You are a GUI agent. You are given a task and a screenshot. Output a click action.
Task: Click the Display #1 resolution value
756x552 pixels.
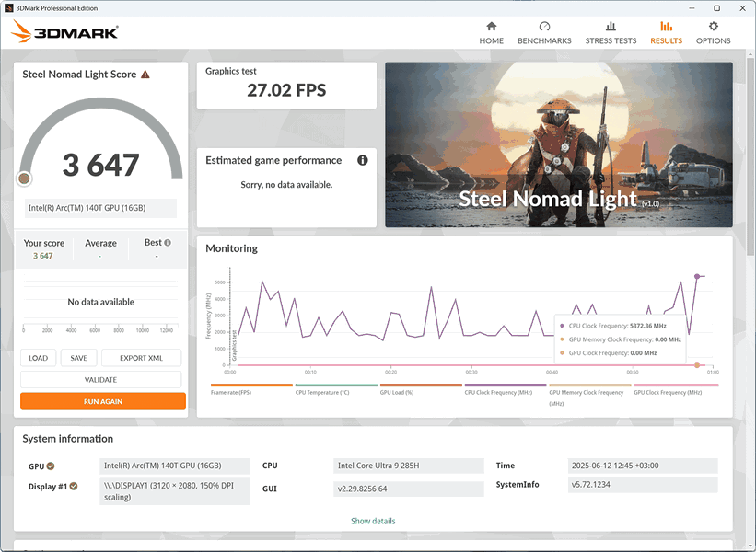tap(175, 491)
